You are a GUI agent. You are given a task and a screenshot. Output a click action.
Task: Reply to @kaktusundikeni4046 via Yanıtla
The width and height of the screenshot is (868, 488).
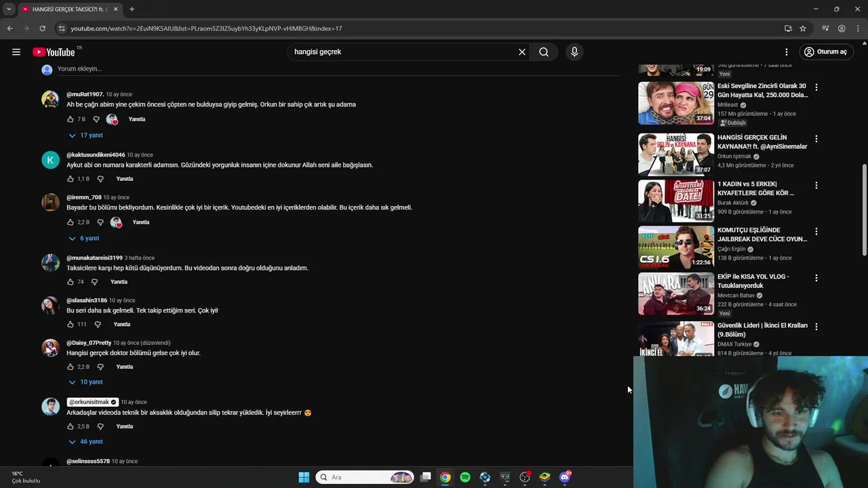[x=125, y=179]
